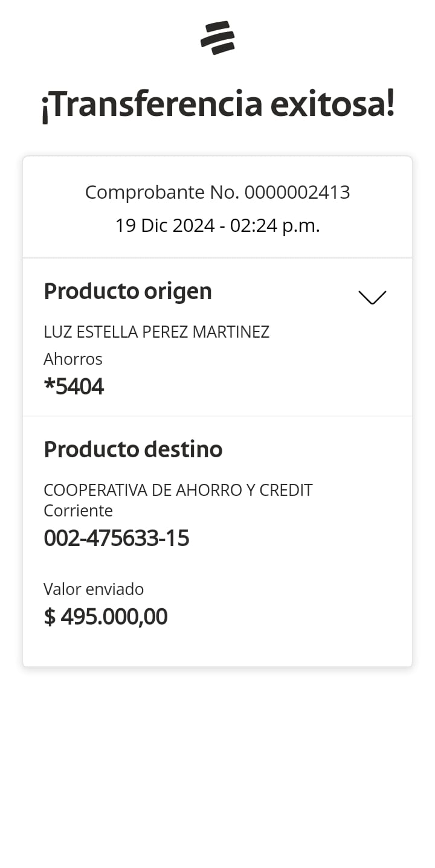The image size is (435, 868).
Task: Tap the Valor enviado label
Action: coord(94,589)
